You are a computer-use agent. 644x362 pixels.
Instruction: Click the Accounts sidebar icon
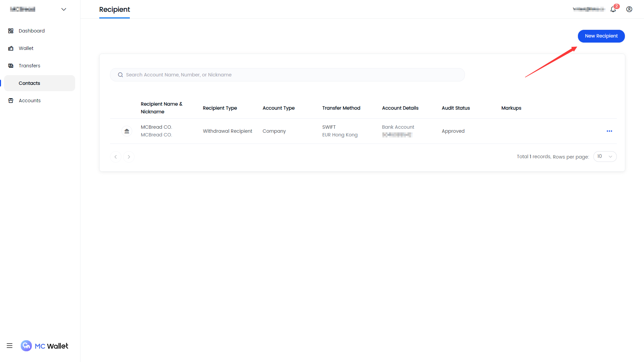11,101
